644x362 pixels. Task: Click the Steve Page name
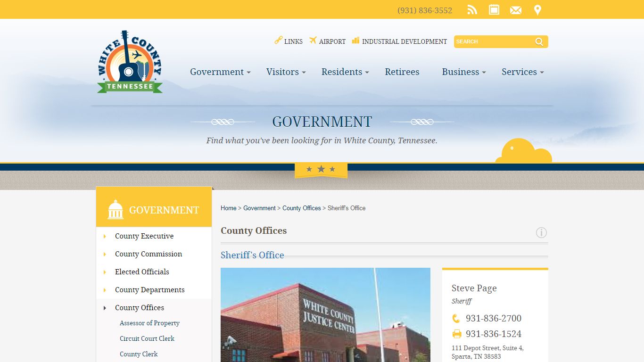(x=474, y=288)
